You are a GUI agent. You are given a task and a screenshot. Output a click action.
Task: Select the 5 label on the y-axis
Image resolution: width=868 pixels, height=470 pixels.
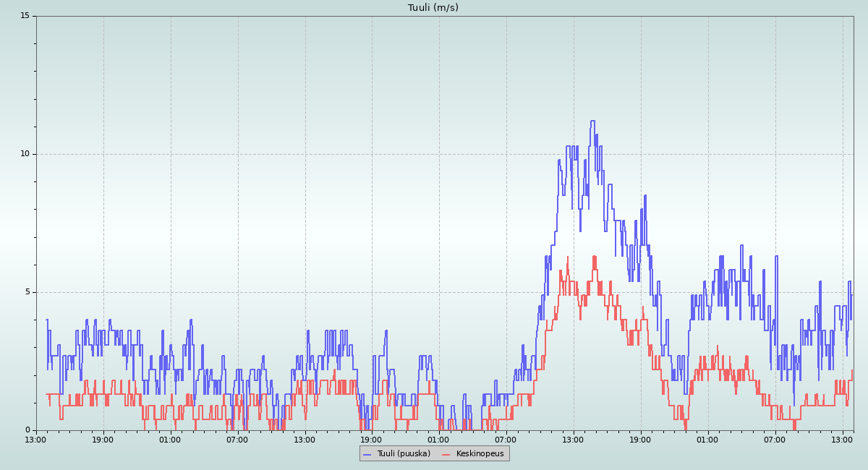pos(27,292)
